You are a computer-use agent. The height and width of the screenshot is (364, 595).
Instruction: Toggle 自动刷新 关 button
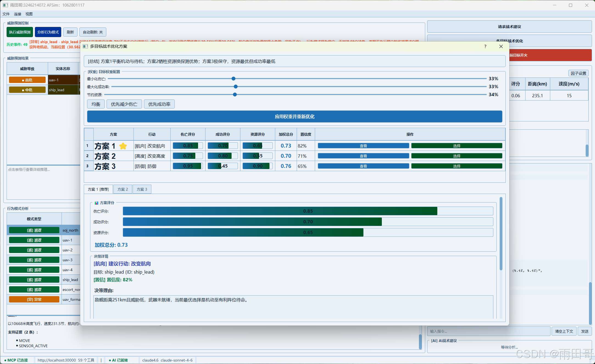click(x=93, y=32)
